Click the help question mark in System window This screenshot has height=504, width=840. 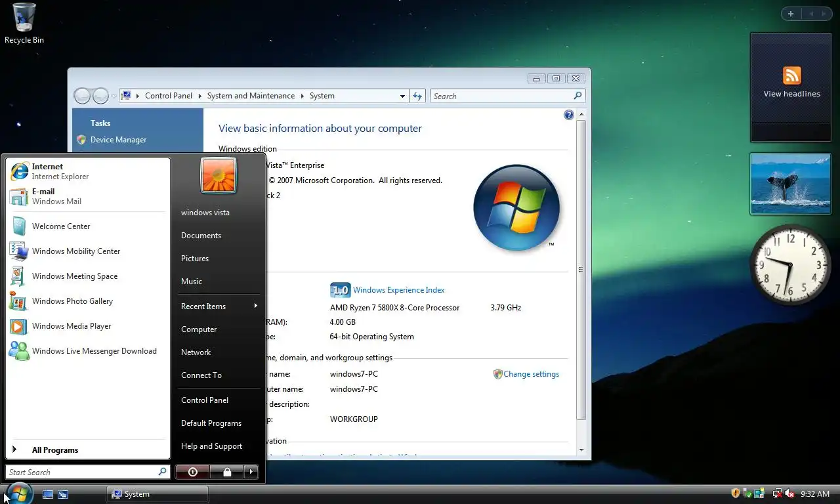pyautogui.click(x=569, y=115)
